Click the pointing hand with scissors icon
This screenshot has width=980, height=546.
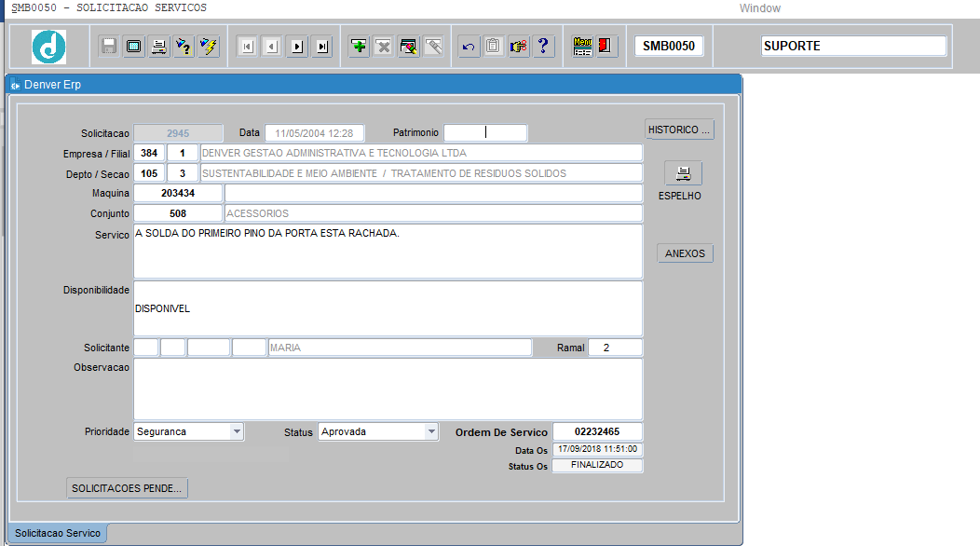pos(519,47)
